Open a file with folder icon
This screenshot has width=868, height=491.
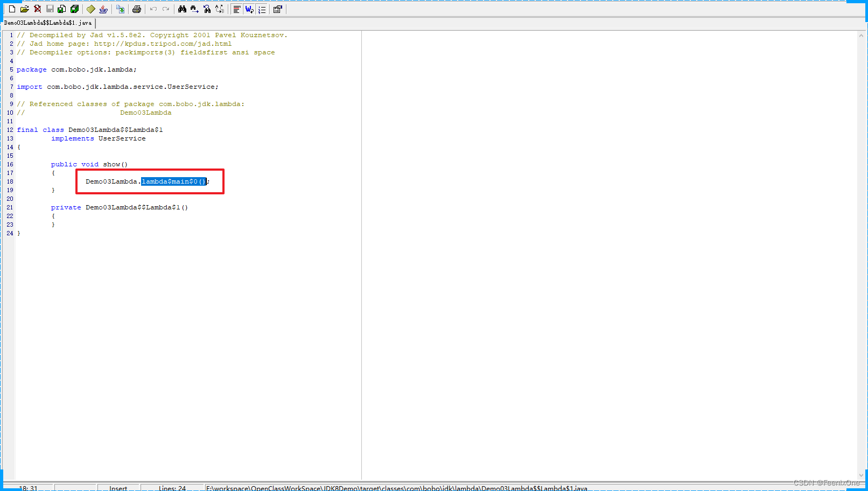[x=25, y=9]
